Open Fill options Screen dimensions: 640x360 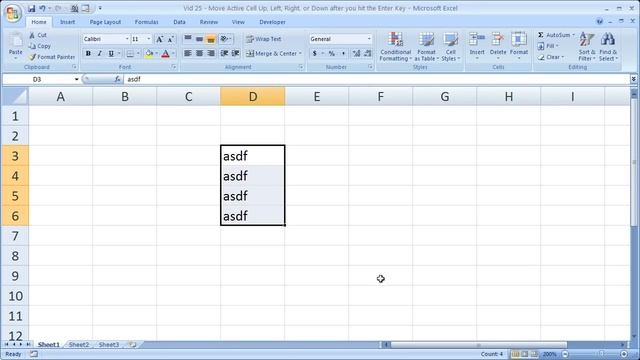coord(548,46)
